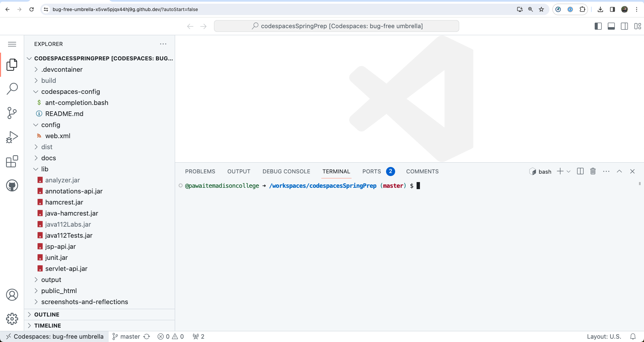Screen dimensions: 644x342
Task: Open the terminal launch profile dropdown arrow
Action: click(569, 171)
